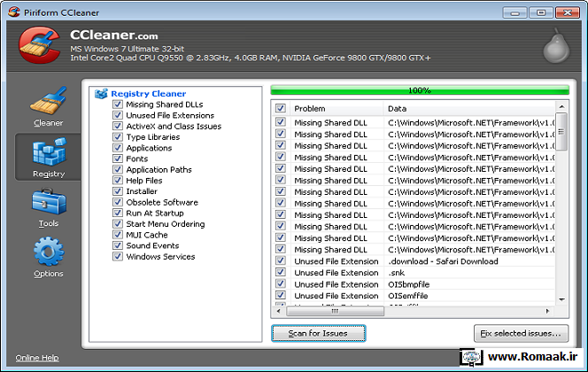The height and width of the screenshot is (372, 588).
Task: Disable Obsolete Software scanning
Action: click(118, 202)
